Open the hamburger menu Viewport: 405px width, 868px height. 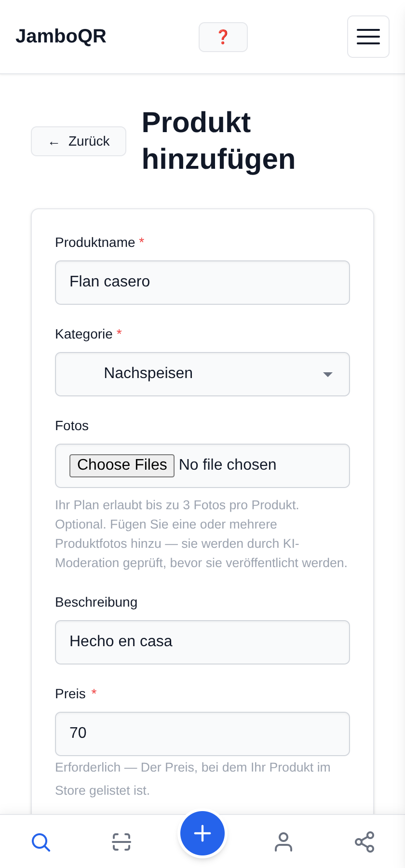368,37
